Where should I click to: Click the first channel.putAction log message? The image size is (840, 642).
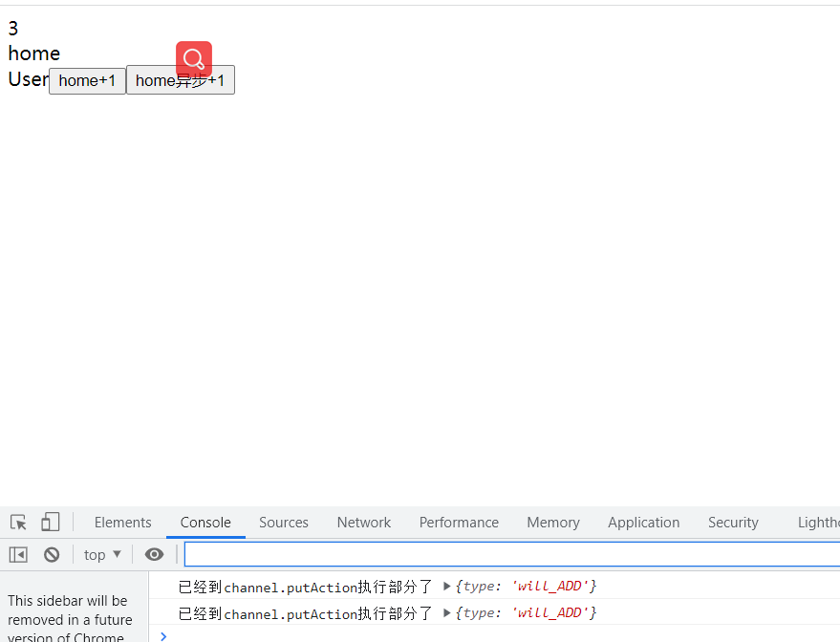(x=305, y=587)
